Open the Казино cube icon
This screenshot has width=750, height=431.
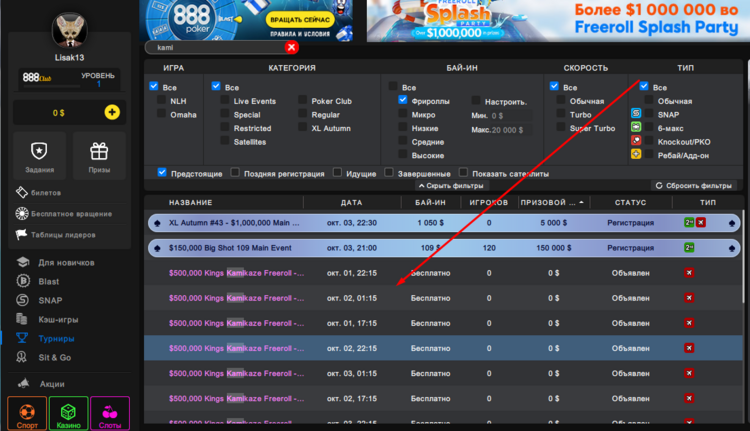68,414
